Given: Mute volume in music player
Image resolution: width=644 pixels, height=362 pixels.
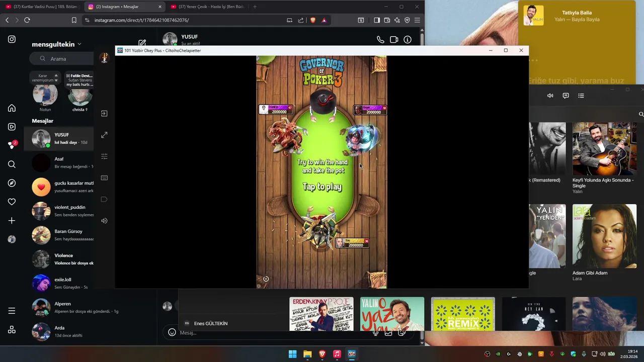Looking at the screenshot, I should pyautogui.click(x=550, y=96).
